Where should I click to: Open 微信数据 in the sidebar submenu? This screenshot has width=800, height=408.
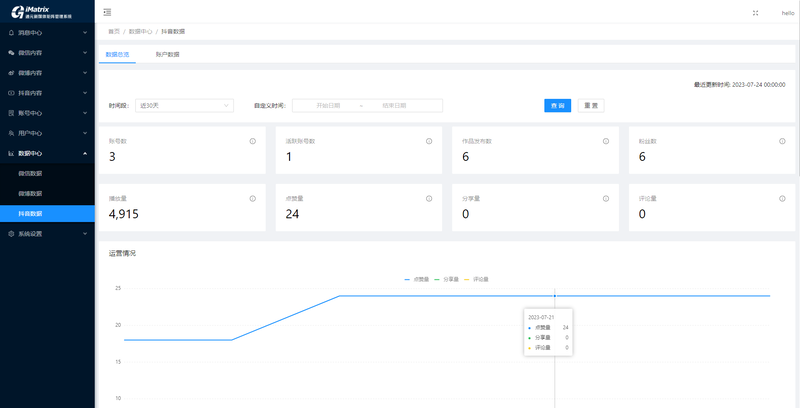[x=31, y=173]
